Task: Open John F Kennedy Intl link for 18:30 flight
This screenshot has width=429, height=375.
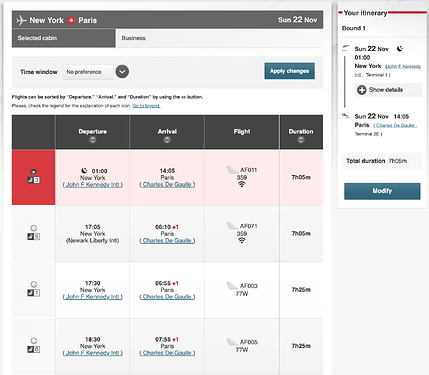Action: tap(93, 353)
